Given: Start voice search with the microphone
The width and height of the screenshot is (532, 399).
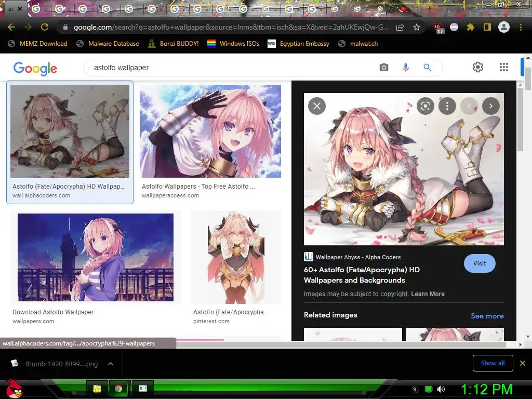Looking at the screenshot, I should tap(405, 67).
